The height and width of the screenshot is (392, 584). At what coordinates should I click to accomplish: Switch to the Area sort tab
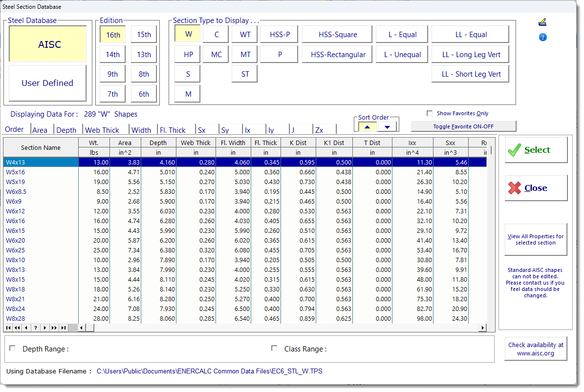[x=40, y=130]
